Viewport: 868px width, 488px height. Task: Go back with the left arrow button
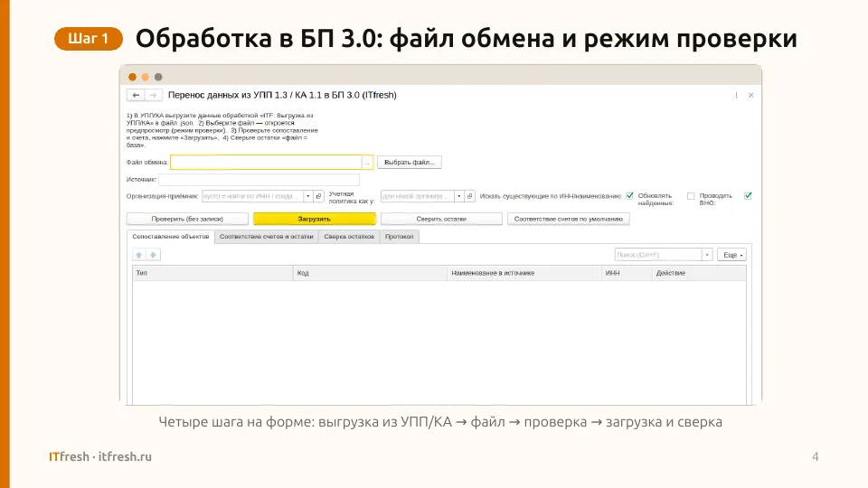click(136, 95)
